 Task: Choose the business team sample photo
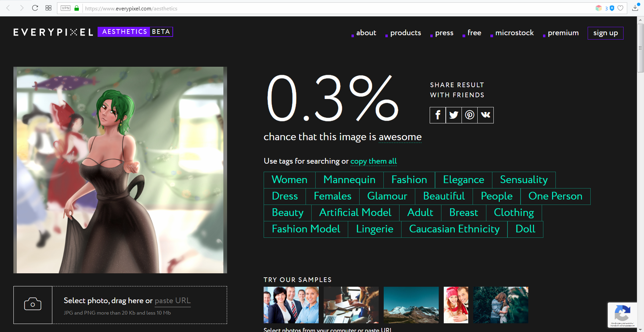pyautogui.click(x=291, y=305)
